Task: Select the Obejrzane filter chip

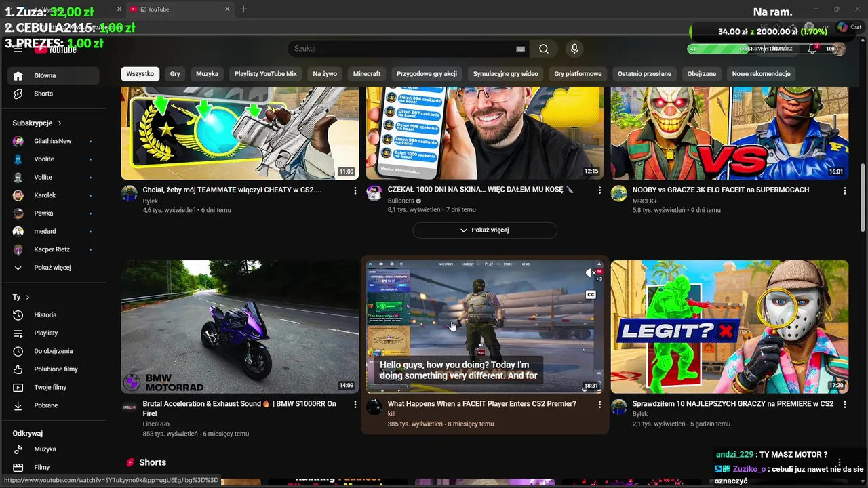Action: coord(702,74)
